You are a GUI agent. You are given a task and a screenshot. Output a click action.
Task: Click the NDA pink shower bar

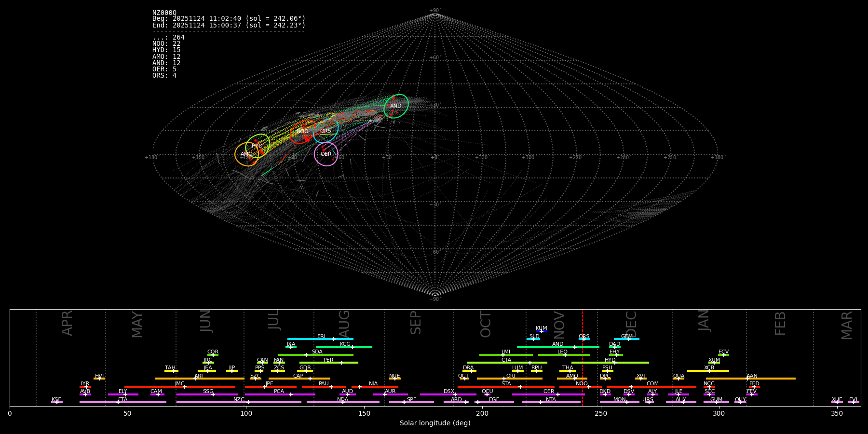pos(343,402)
